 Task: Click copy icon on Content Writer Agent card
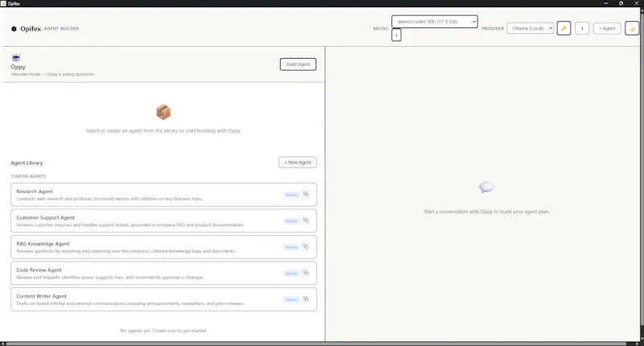(x=306, y=299)
